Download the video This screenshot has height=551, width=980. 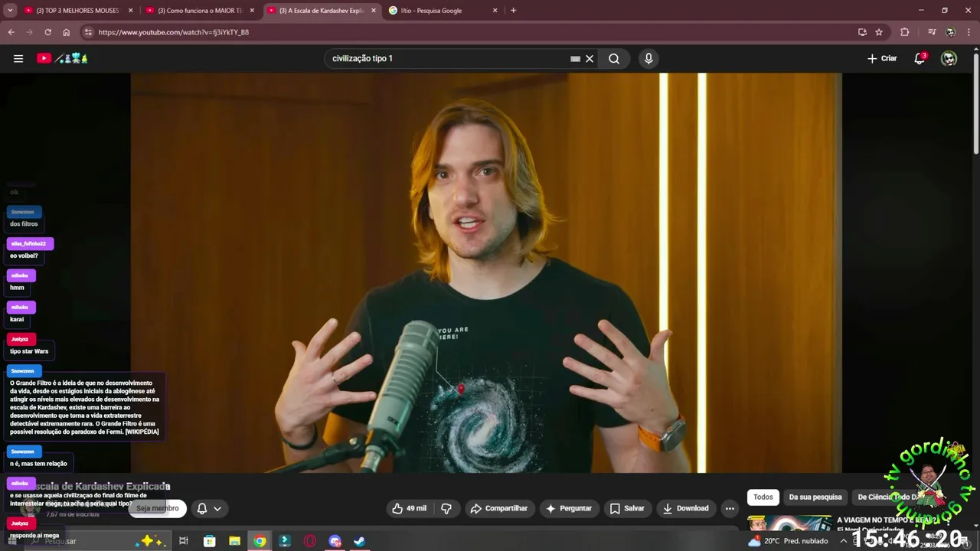pos(685,508)
